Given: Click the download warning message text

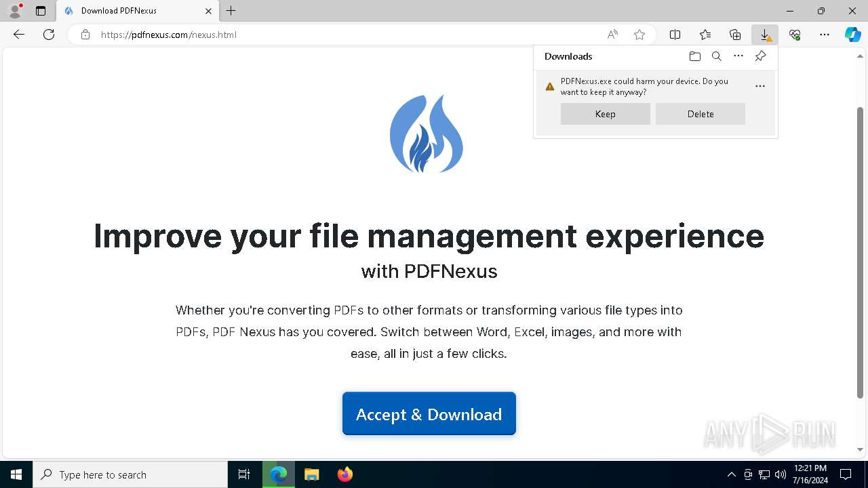Looking at the screenshot, I should [644, 86].
